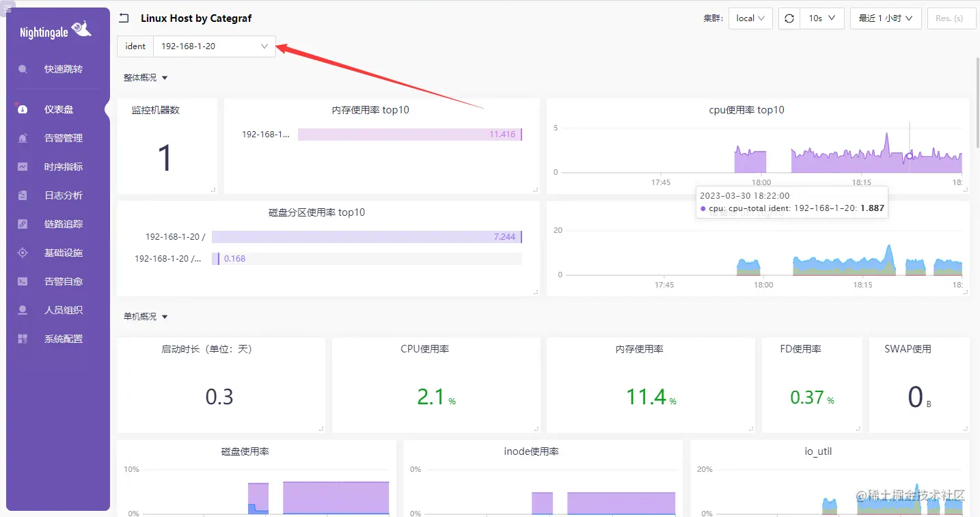Open the ident dropdown showing 192-168-1-20
980x517 pixels.
(215, 46)
